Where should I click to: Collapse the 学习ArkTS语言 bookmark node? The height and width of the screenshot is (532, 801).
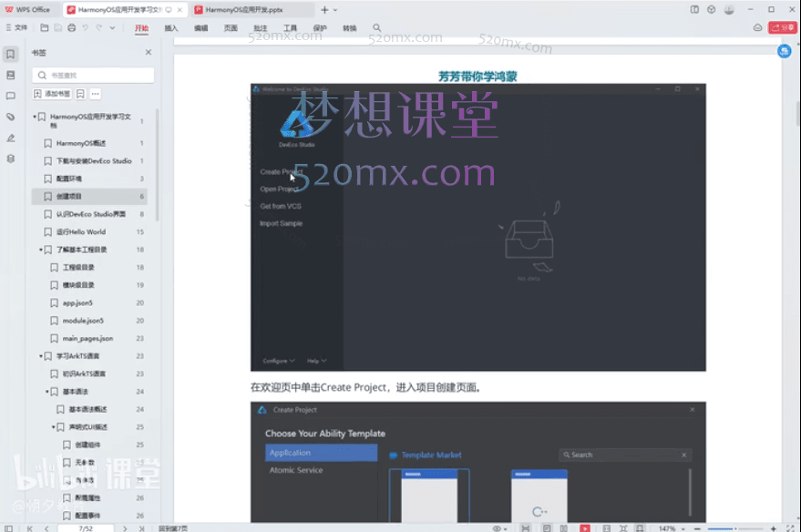[x=41, y=356]
